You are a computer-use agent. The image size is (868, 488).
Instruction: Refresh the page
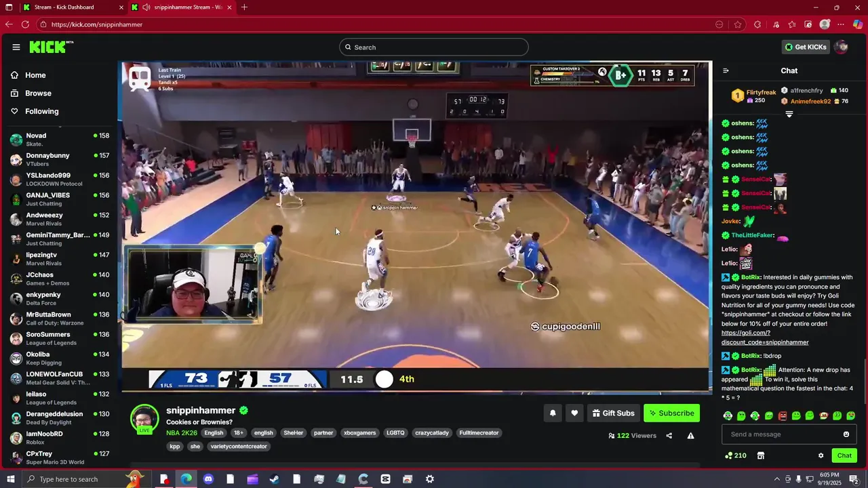[x=25, y=24]
